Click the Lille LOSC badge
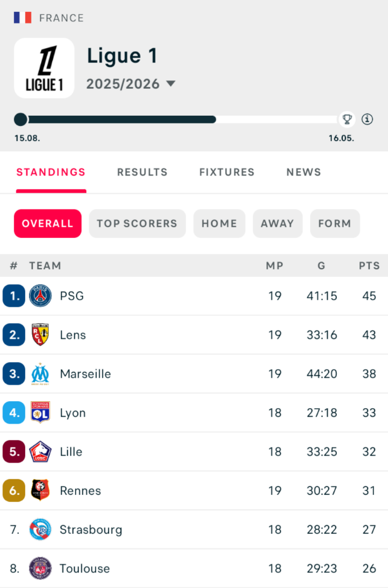Viewport: 388px width, 588px height. (x=39, y=452)
